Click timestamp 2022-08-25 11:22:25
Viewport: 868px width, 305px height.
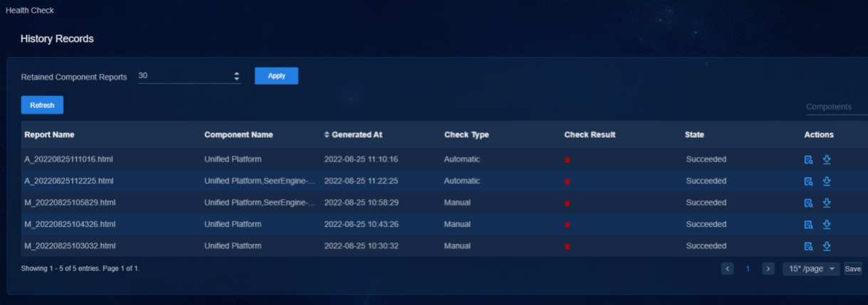coord(361,181)
